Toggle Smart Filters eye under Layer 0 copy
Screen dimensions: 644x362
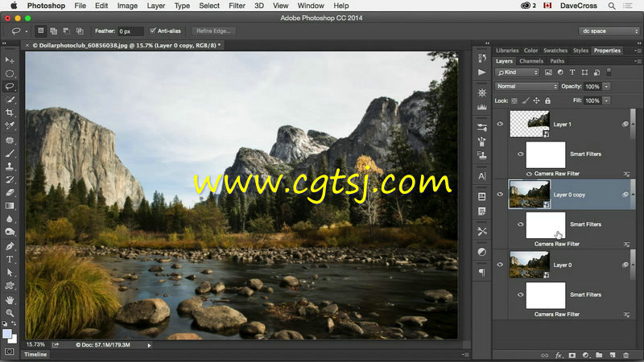pyautogui.click(x=520, y=224)
